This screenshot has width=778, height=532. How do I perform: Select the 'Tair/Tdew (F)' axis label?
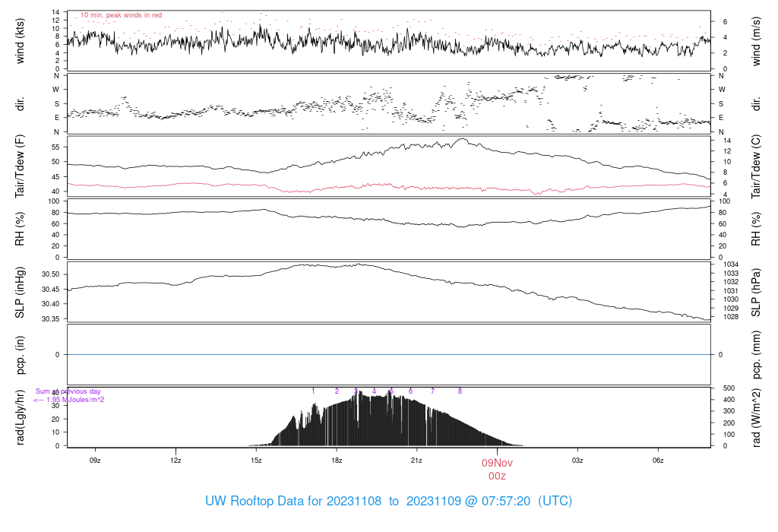point(20,166)
